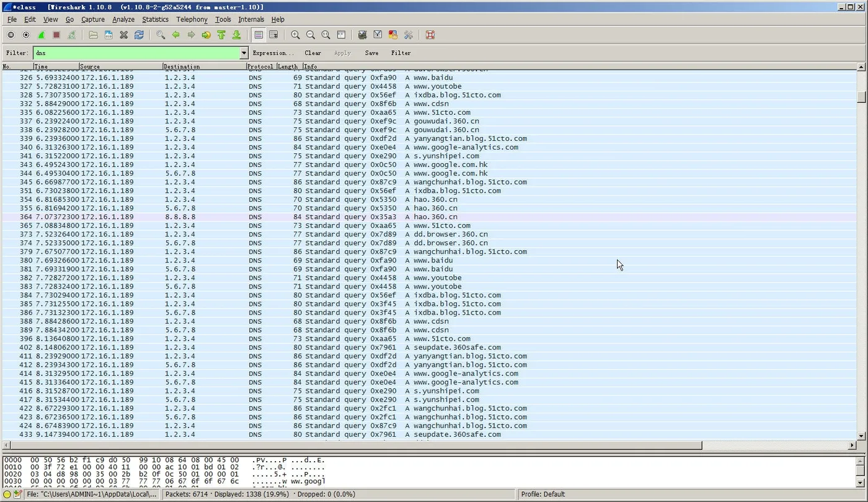Edit display filters toolbar icon

click(x=378, y=35)
